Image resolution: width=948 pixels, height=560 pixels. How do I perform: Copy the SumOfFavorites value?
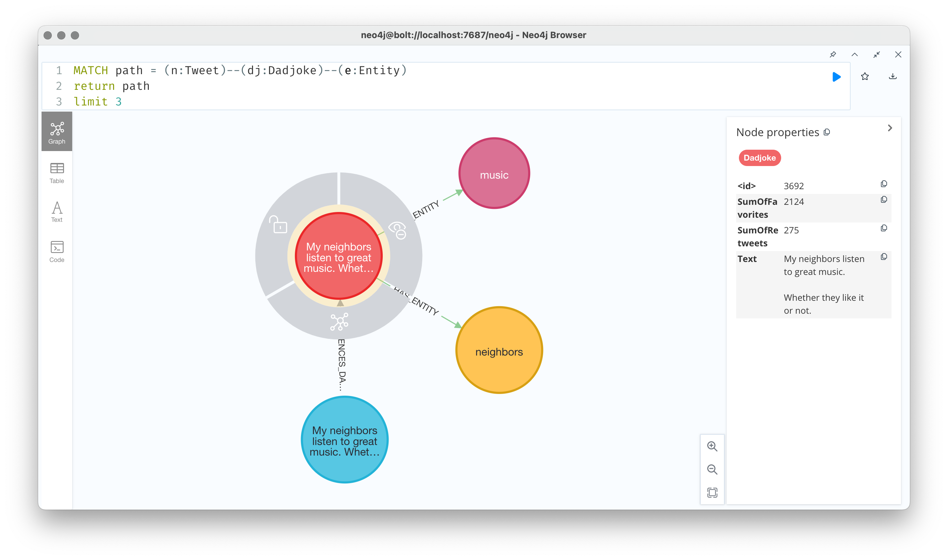(x=884, y=200)
